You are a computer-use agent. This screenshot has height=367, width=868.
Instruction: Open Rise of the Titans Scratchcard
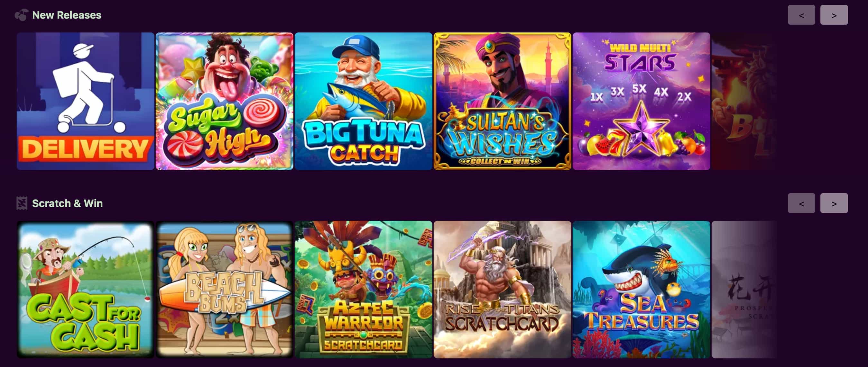503,290
